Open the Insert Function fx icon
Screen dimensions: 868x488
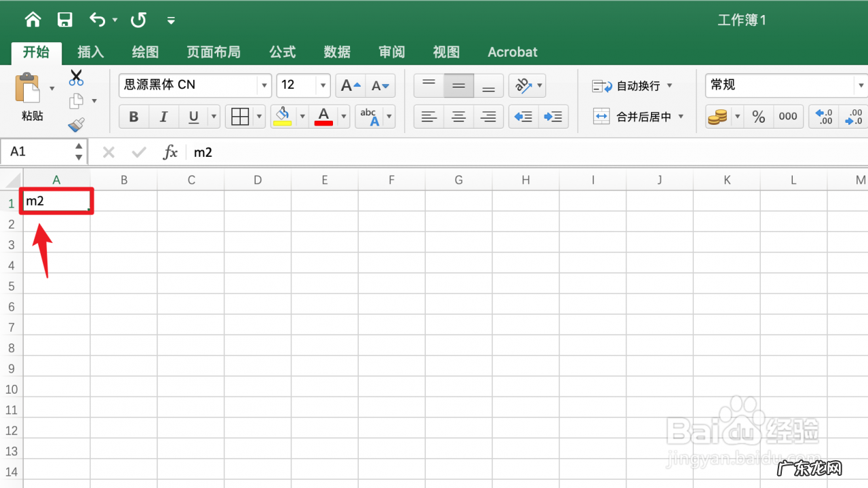[170, 151]
